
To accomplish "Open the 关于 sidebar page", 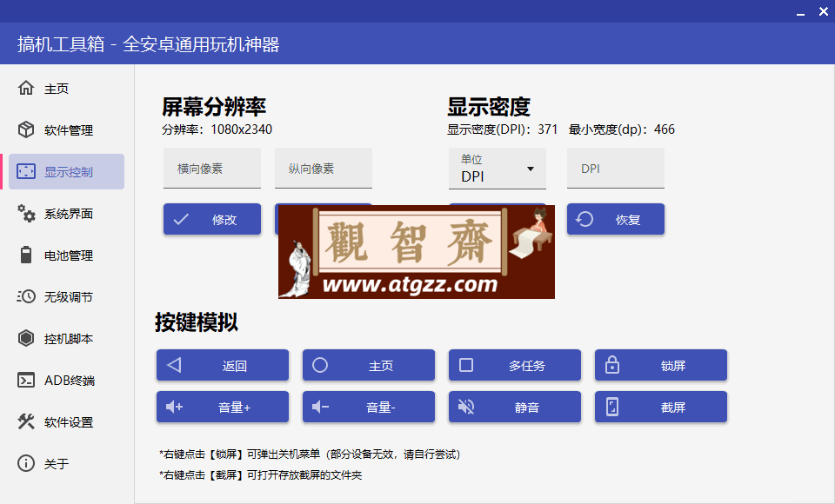I will 67,463.
